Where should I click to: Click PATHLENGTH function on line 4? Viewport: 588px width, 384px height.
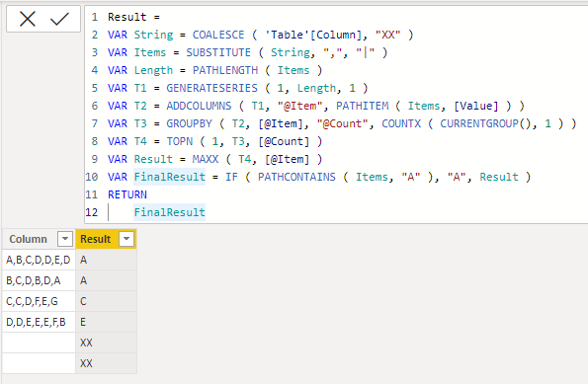(x=225, y=70)
